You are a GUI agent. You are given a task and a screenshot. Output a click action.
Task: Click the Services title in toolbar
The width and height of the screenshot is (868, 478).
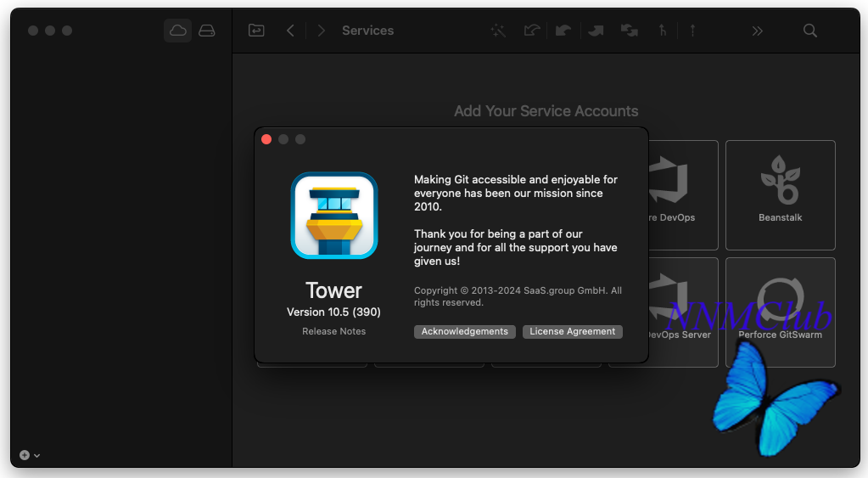pos(368,31)
